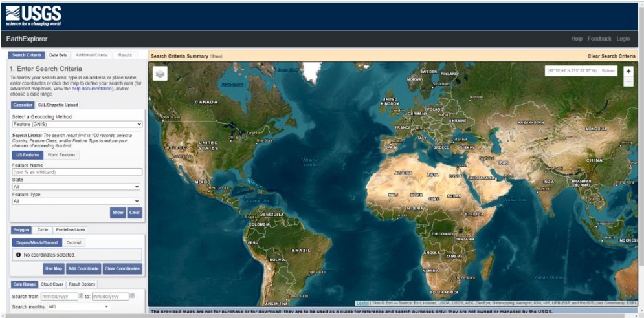Open calendar picker for Search from date
Screen dimensions: 644x318
click(x=81, y=296)
